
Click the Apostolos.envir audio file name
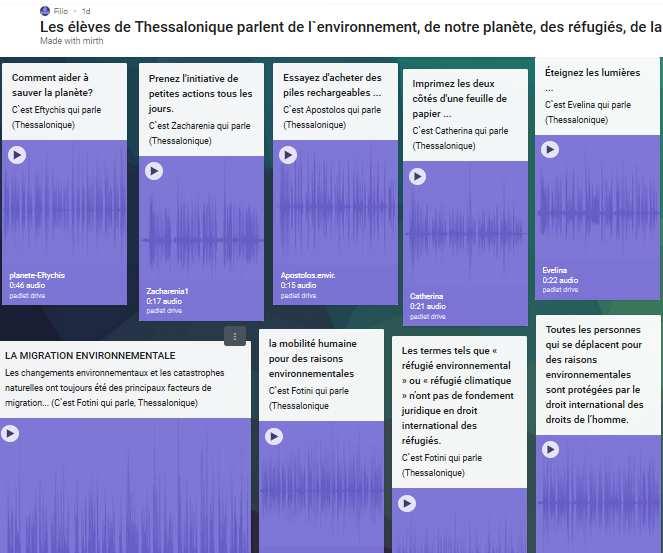(308, 275)
